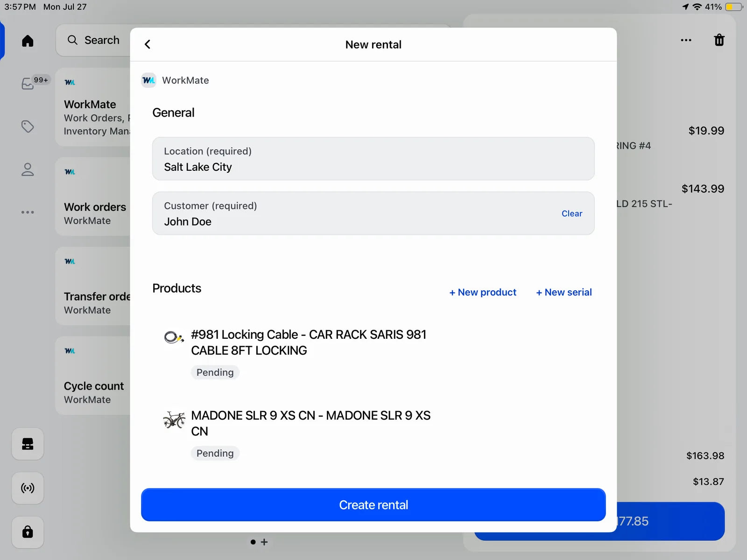
Task: Open the customer profile icon in sidebar
Action: point(28,169)
